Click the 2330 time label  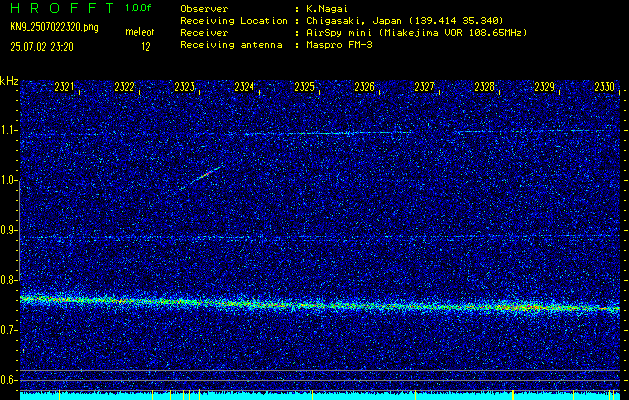coord(605,87)
